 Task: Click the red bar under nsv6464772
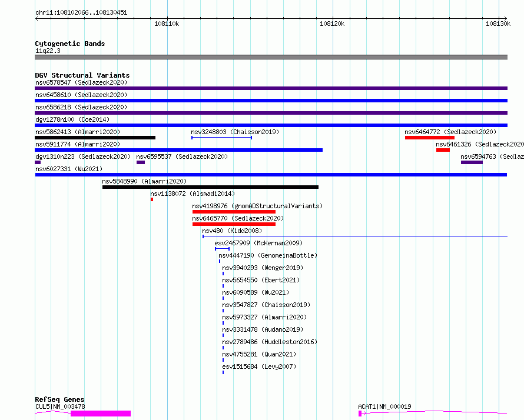coord(430,138)
